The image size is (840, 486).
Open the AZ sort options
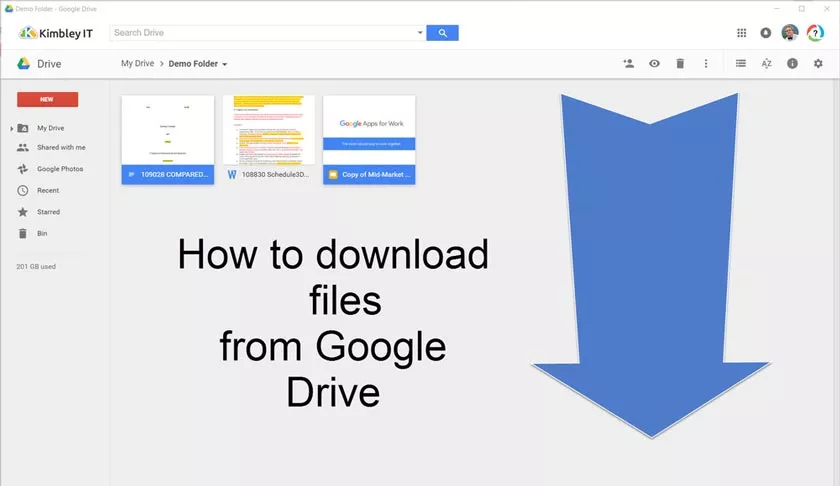(766, 63)
